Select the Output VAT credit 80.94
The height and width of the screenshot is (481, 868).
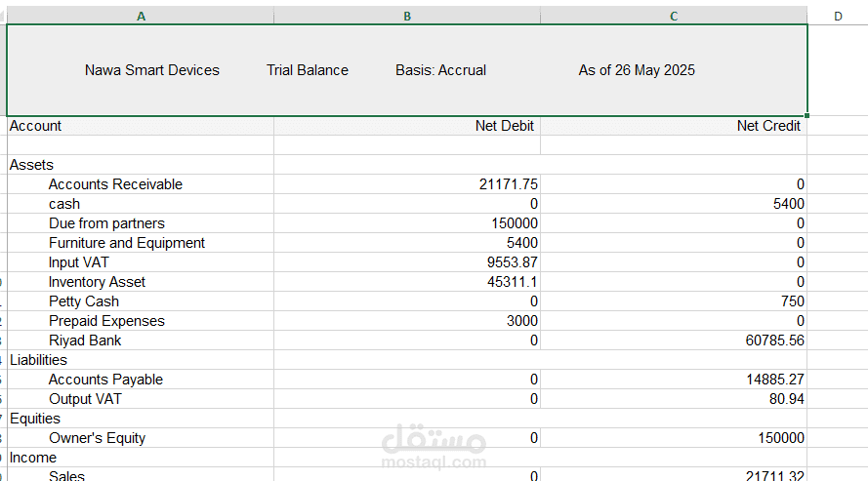pos(674,399)
